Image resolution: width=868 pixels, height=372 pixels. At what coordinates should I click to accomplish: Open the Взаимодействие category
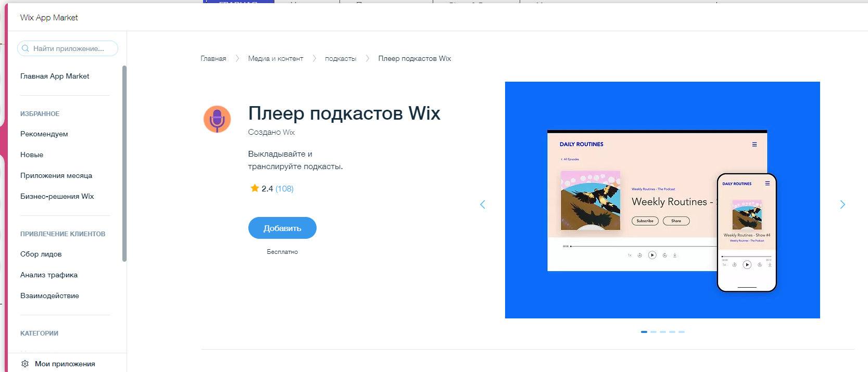click(x=50, y=296)
